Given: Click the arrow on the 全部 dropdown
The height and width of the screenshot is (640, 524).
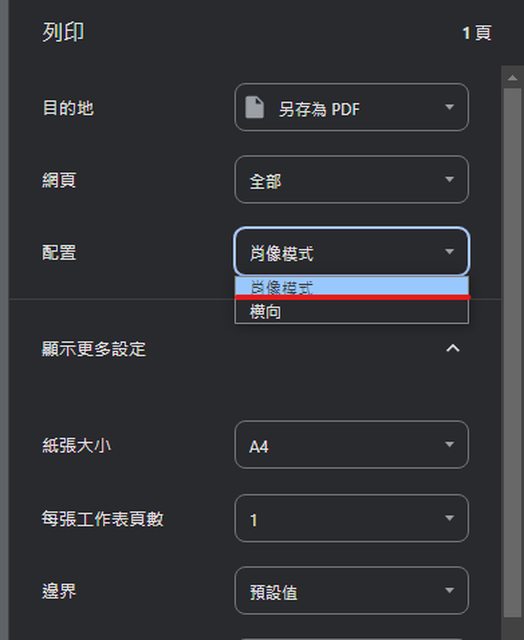Looking at the screenshot, I should pyautogui.click(x=449, y=180).
